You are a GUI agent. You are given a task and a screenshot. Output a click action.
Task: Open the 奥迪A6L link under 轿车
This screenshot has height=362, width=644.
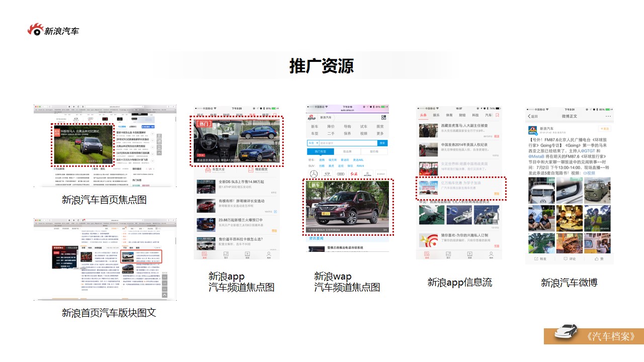pyautogui.click(x=358, y=160)
